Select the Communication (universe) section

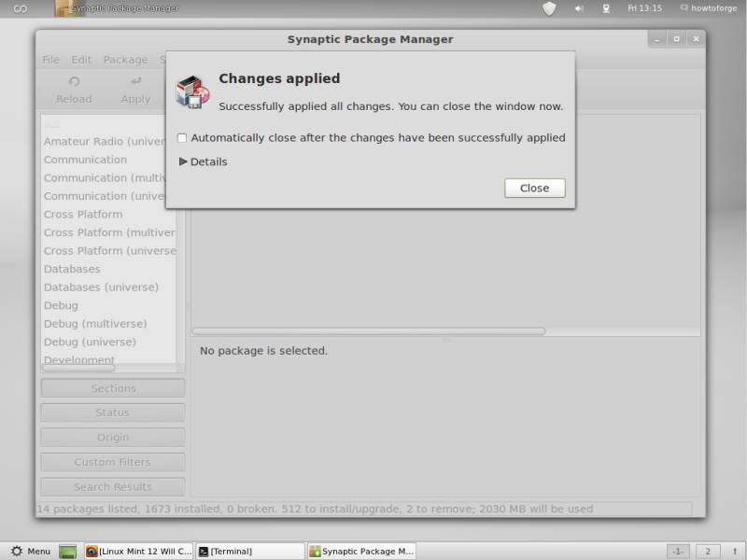[x=105, y=196]
